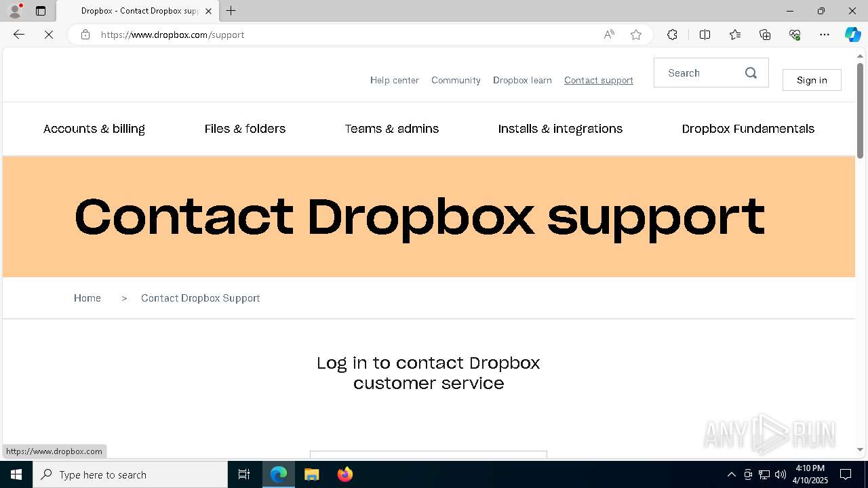
Task: View site information lock icon
Action: (85, 35)
